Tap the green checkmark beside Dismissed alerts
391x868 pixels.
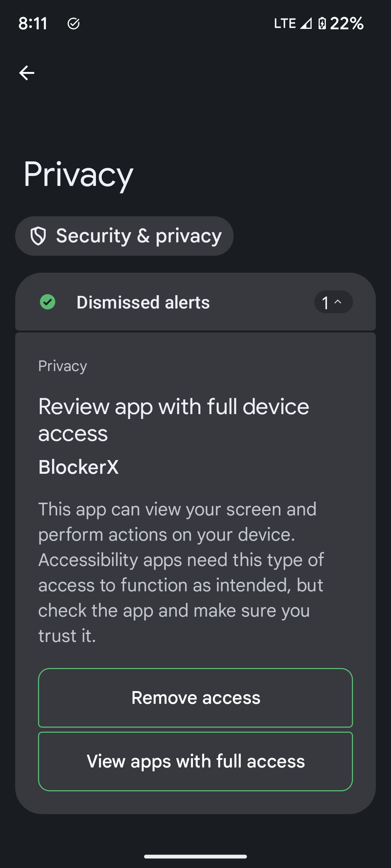[x=48, y=302]
